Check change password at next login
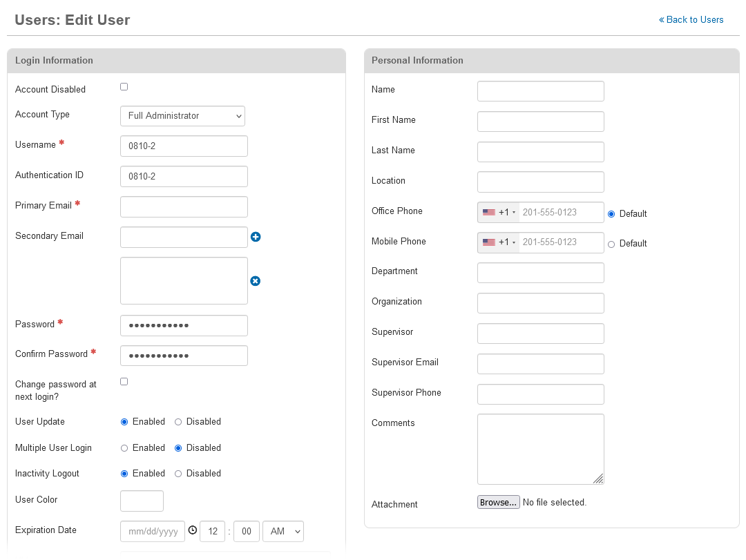The width and height of the screenshot is (746, 560). (124, 380)
